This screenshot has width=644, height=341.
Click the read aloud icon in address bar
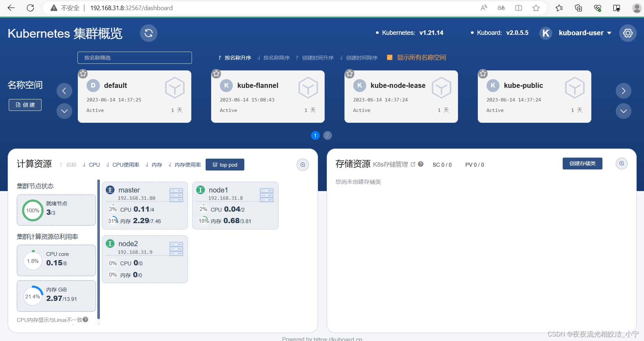[484, 8]
